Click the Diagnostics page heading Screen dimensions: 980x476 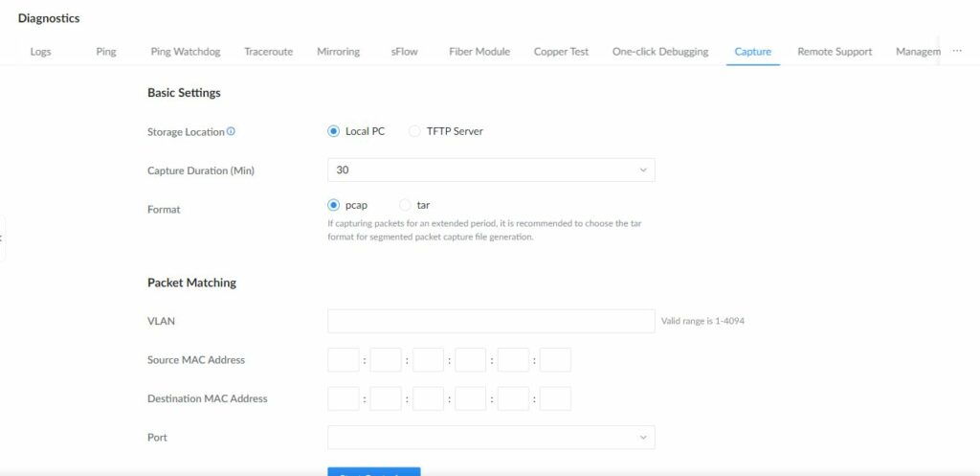tap(49, 19)
